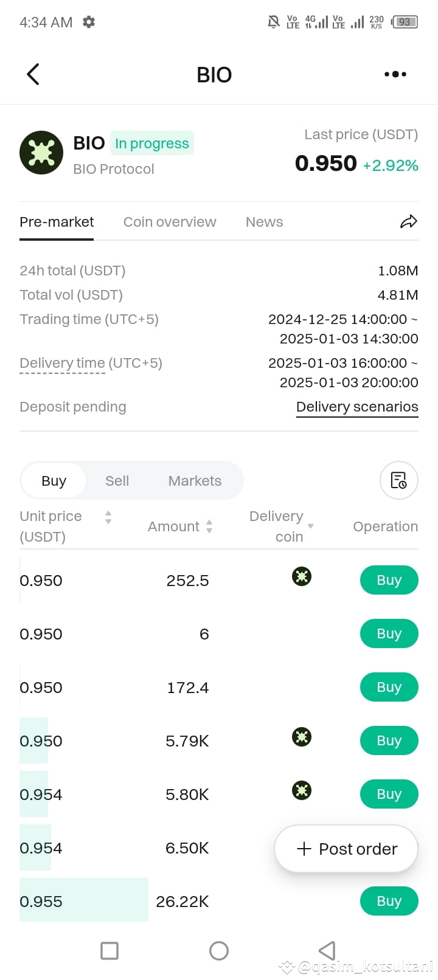
Task: Open the Delivery scenarios link
Action: pos(357,407)
